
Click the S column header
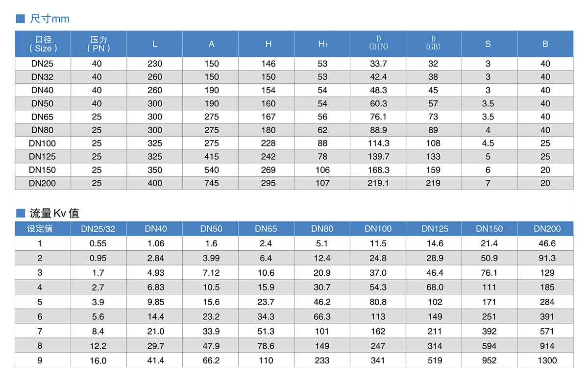488,44
